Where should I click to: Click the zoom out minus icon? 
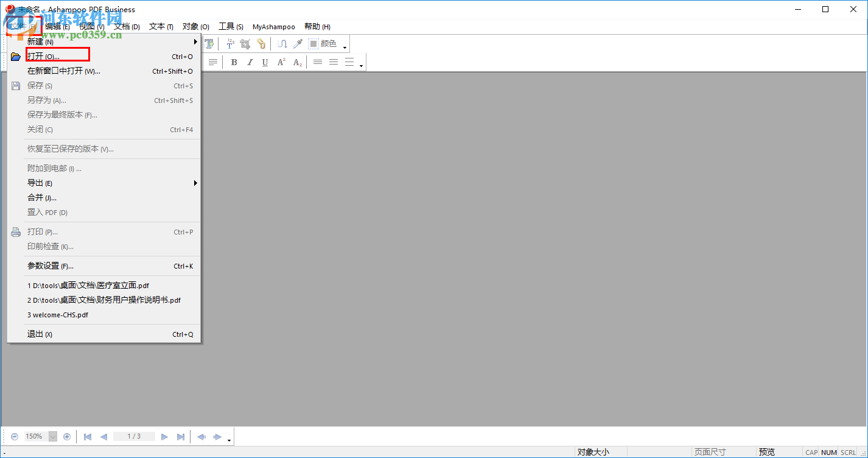tap(15, 437)
